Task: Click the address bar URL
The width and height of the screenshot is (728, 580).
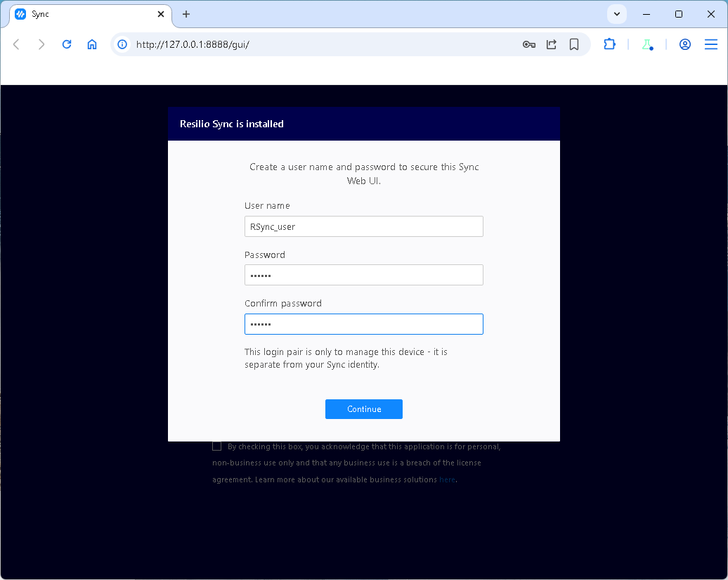Action: pyautogui.click(x=193, y=44)
